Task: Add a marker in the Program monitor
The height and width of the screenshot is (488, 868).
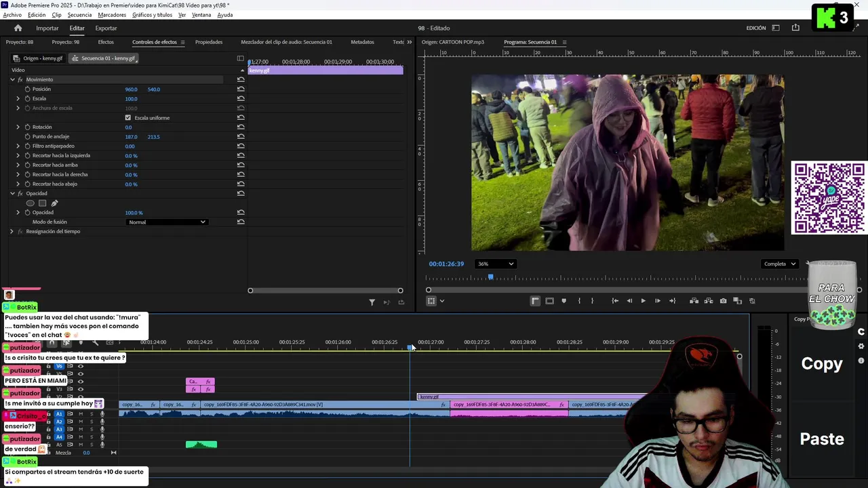Action: pyautogui.click(x=564, y=301)
